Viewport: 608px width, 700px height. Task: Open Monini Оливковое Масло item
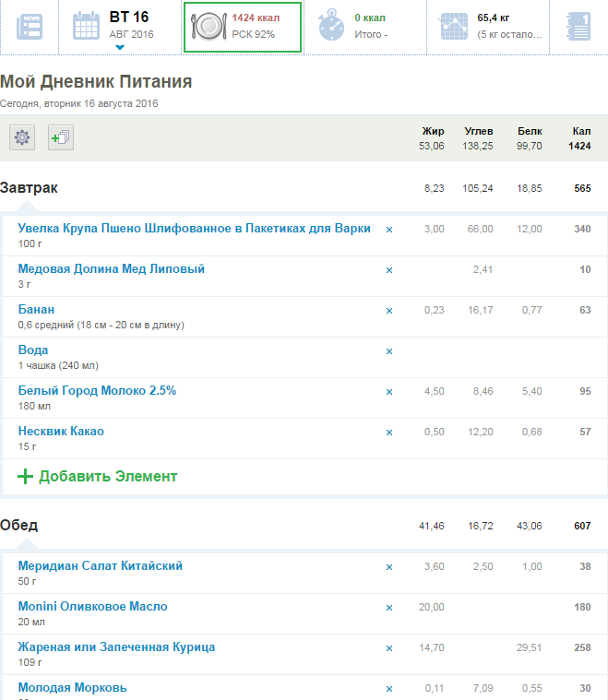[x=92, y=607]
